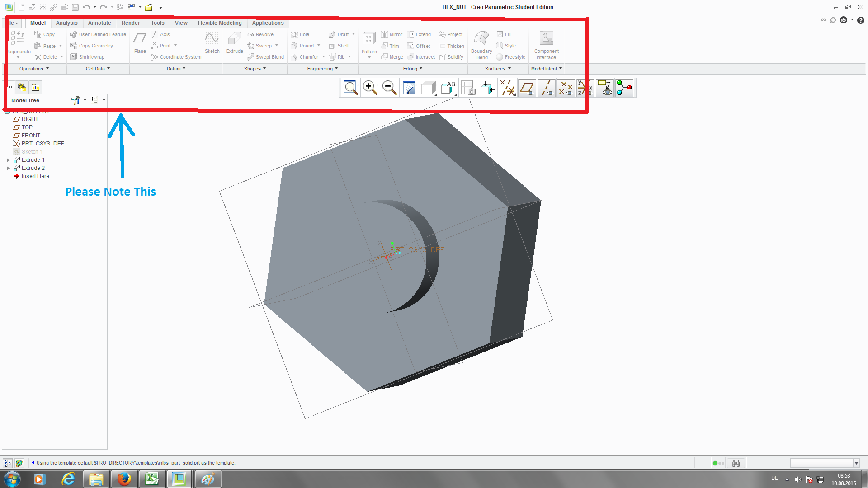
Task: Open the View Manager camera icon
Action: [468, 88]
